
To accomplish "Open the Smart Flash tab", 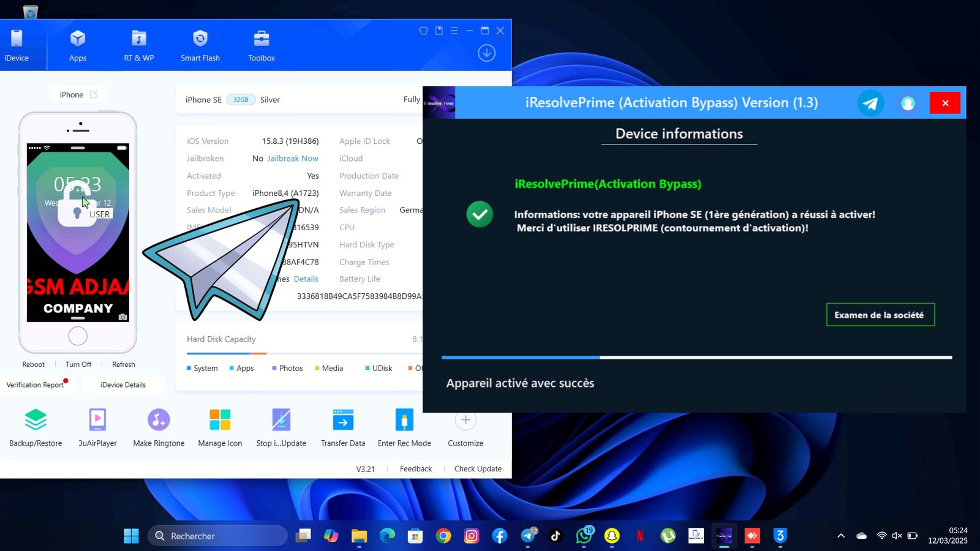I will [200, 45].
